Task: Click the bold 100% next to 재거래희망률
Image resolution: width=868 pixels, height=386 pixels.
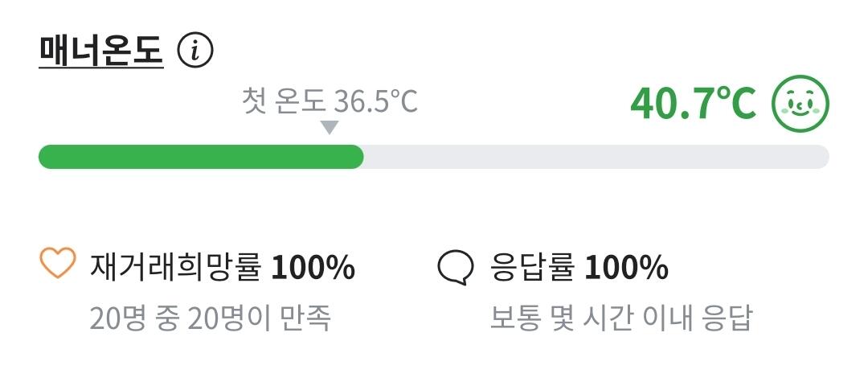Action: pos(313,267)
